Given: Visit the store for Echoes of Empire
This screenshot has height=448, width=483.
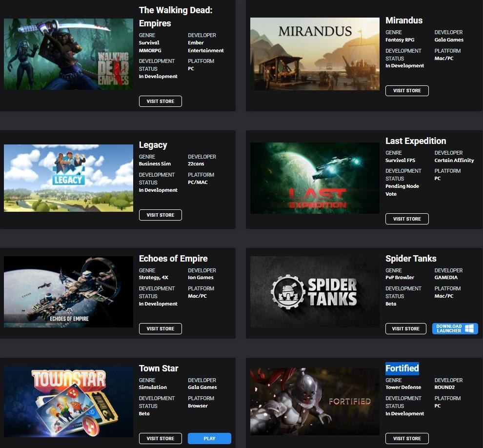Looking at the screenshot, I should pyautogui.click(x=160, y=328).
